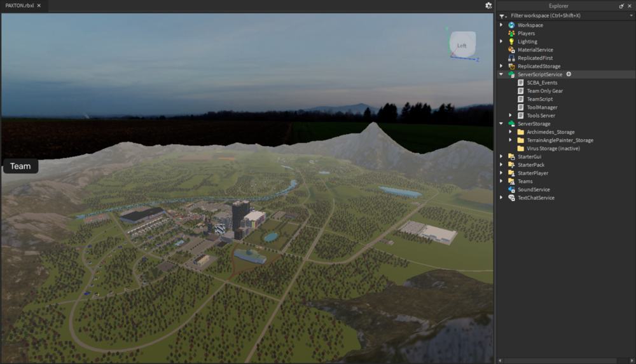
Task: Click the Teams service icon
Action: coord(511,181)
